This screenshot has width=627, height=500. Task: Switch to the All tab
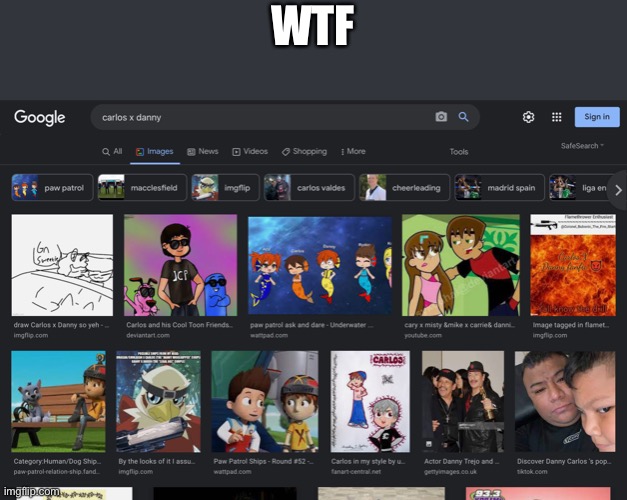(112, 152)
